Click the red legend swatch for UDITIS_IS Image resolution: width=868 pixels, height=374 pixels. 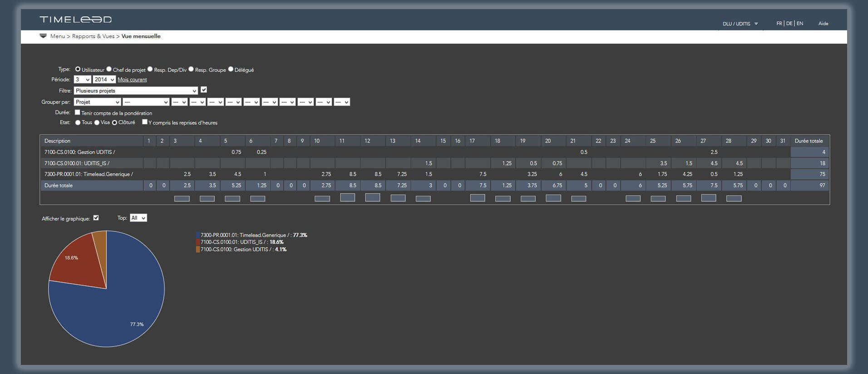198,242
